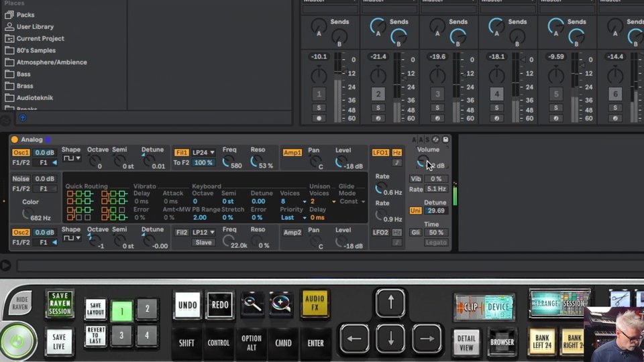
Task: Click the Hide Raven button
Action: click(19, 303)
